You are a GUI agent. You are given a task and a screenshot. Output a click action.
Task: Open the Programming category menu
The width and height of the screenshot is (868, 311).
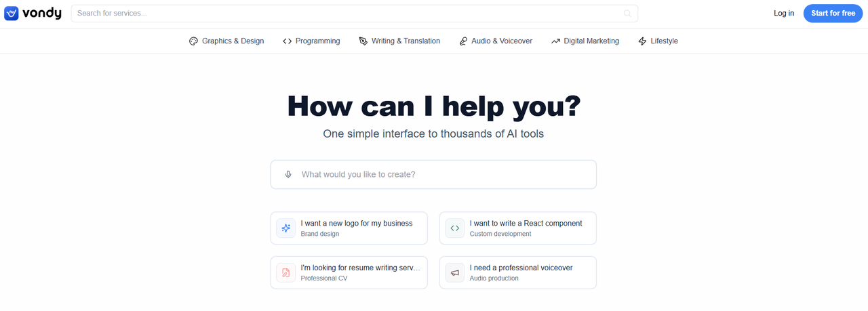coord(311,41)
